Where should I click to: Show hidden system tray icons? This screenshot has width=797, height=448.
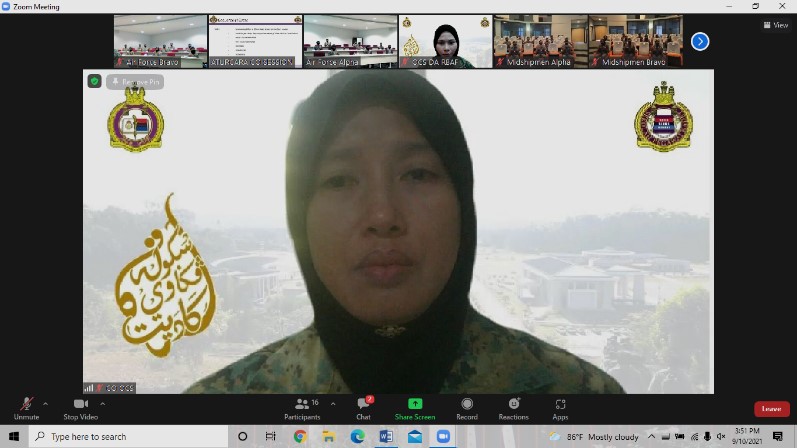pos(651,436)
